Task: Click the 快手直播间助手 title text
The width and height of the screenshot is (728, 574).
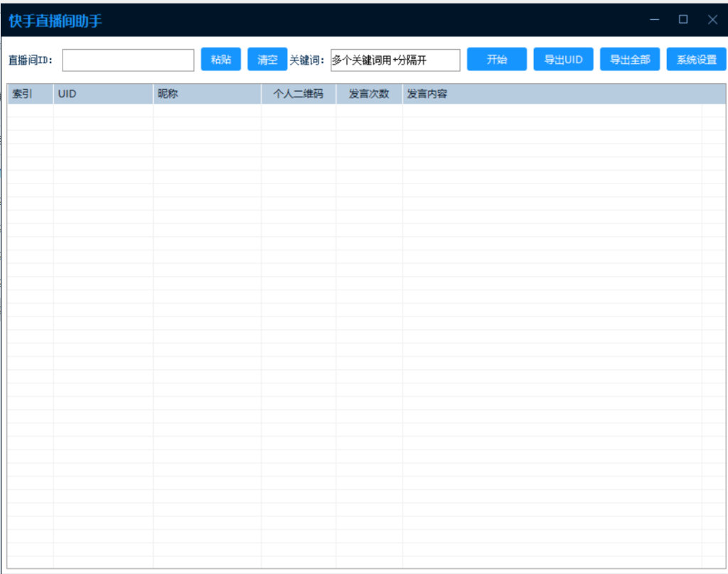Action: (x=55, y=21)
